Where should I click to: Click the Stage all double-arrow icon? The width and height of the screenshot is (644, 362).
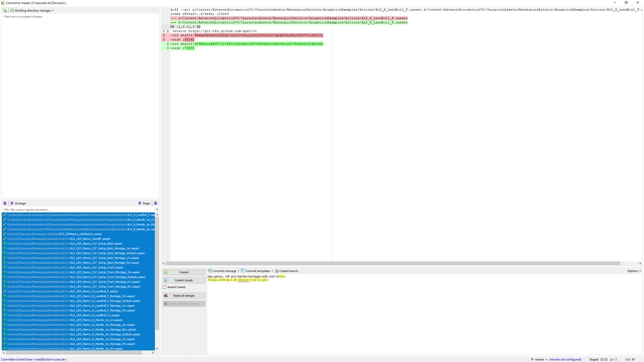[x=155, y=203]
